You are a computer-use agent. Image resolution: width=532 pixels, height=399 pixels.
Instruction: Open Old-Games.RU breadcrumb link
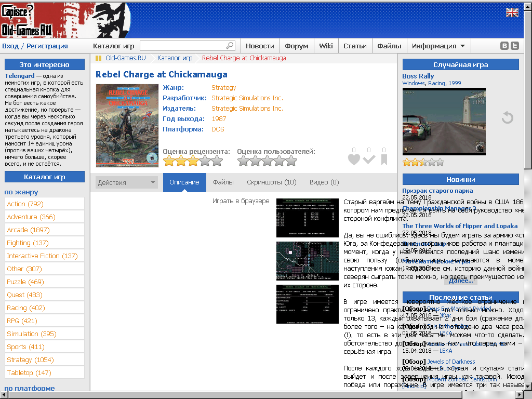click(126, 58)
